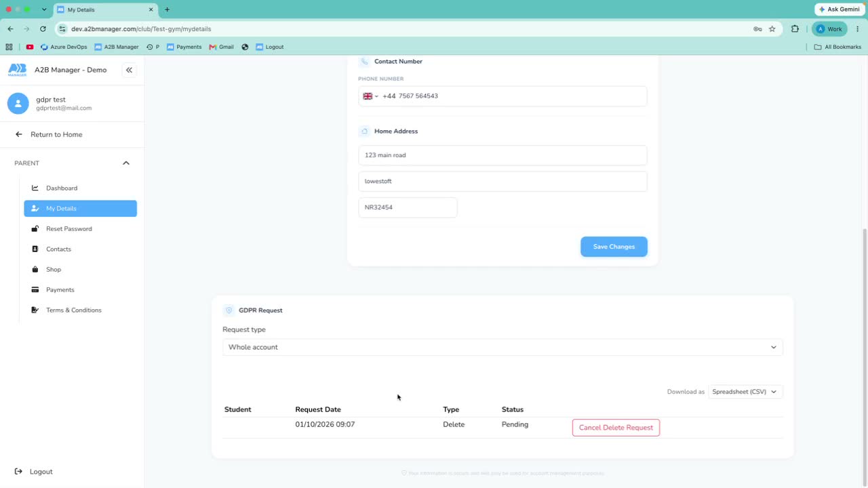The height and width of the screenshot is (488, 868).
Task: Click Return to Home link
Action: coord(49,134)
